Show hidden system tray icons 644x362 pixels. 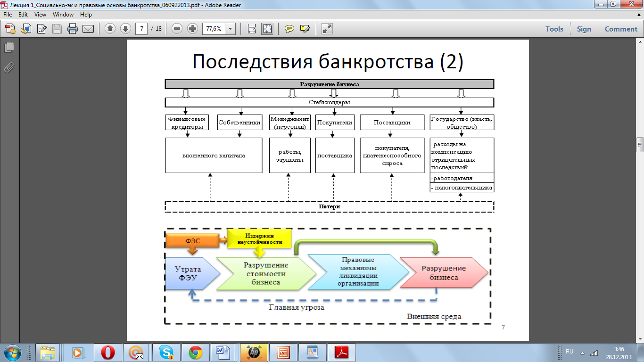pos(582,353)
